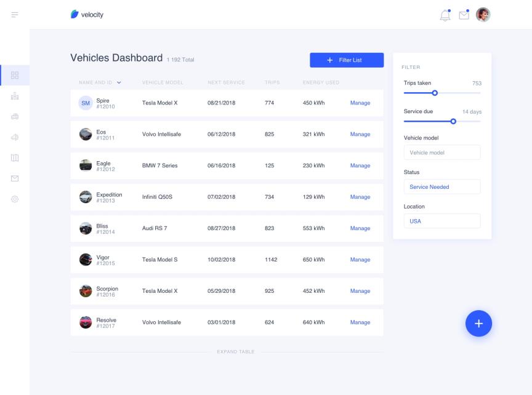Click the user profile avatar

click(x=483, y=15)
